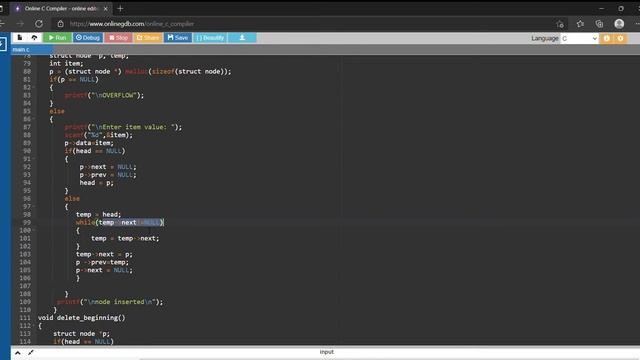Screen dimensions: 640x360
Task: Toggle the left blue sidebar panel icon
Action: [3, 44]
